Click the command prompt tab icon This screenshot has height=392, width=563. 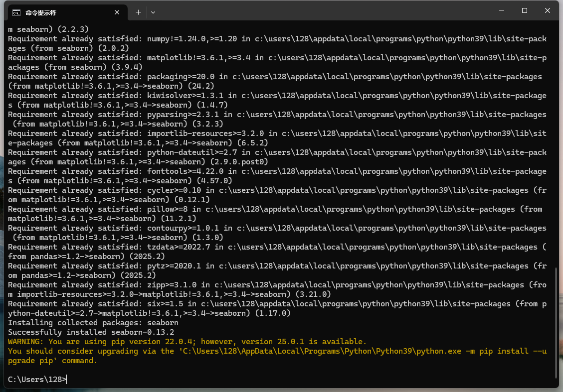tap(16, 13)
